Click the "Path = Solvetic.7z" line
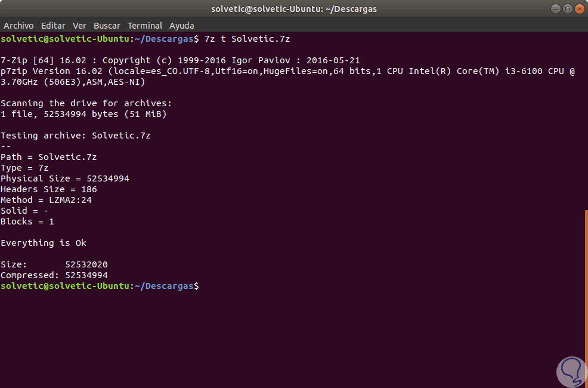Image resolution: width=588 pixels, height=388 pixels. (x=49, y=157)
